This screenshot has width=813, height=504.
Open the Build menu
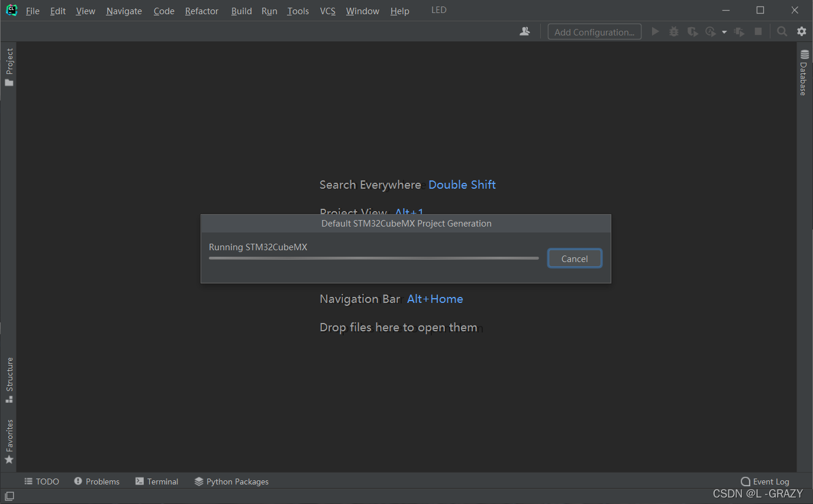[x=241, y=11]
